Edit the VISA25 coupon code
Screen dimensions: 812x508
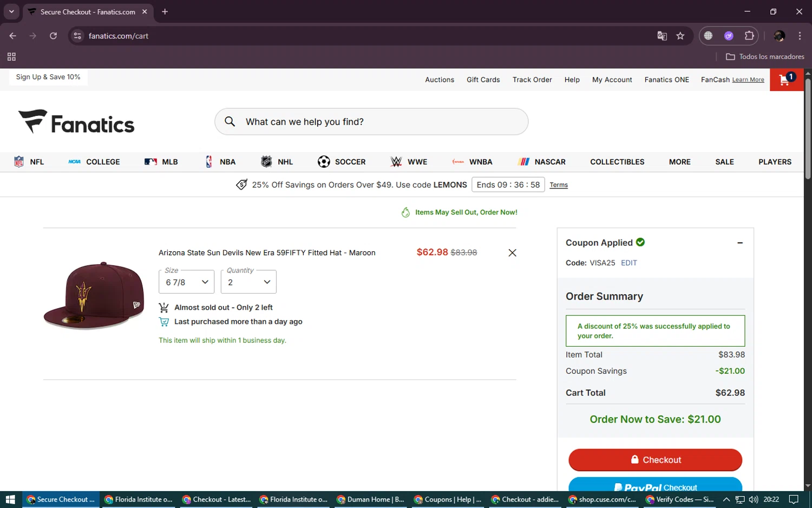click(629, 263)
